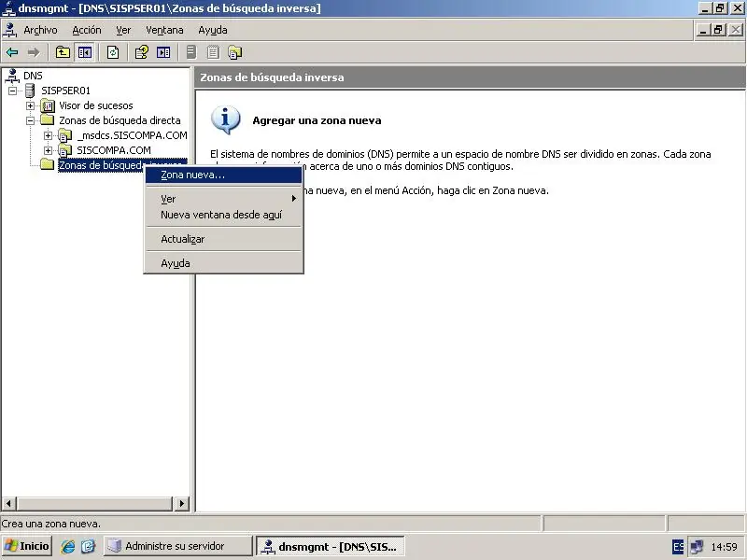Select Visor de sucesos tree label

tap(96, 105)
